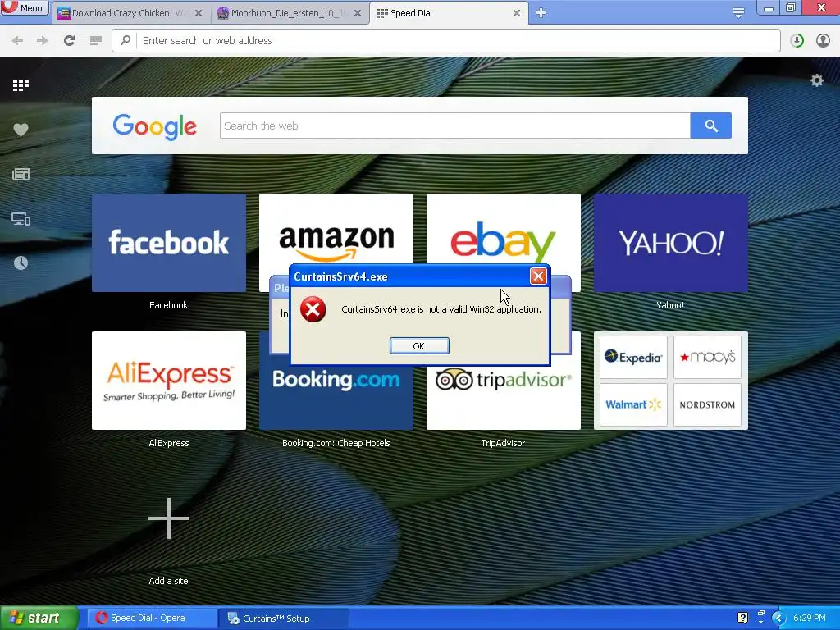Screen dimensions: 840x630
Task: Click the TripAdvisor label text
Action: [x=503, y=443]
